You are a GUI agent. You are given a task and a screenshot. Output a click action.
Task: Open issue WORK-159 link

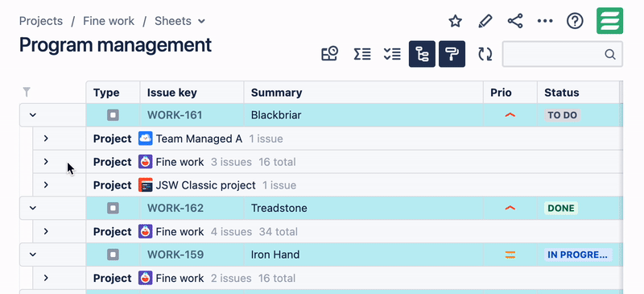175,255
